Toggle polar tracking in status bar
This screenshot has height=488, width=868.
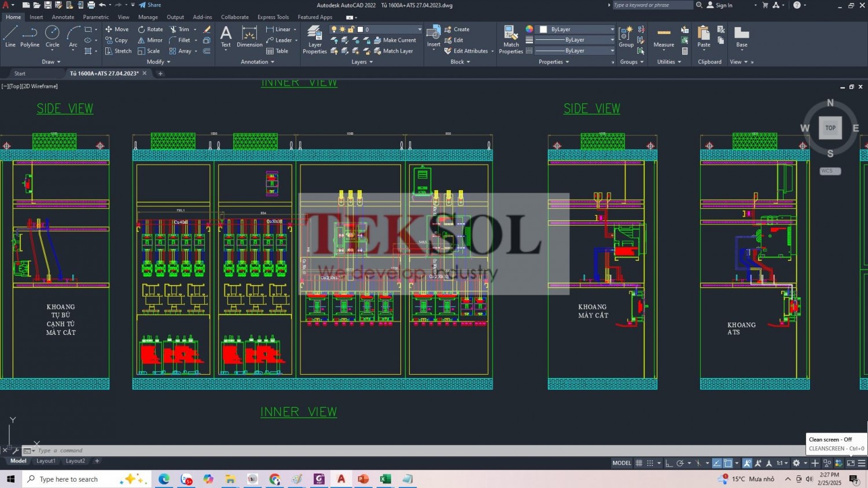tap(680, 463)
